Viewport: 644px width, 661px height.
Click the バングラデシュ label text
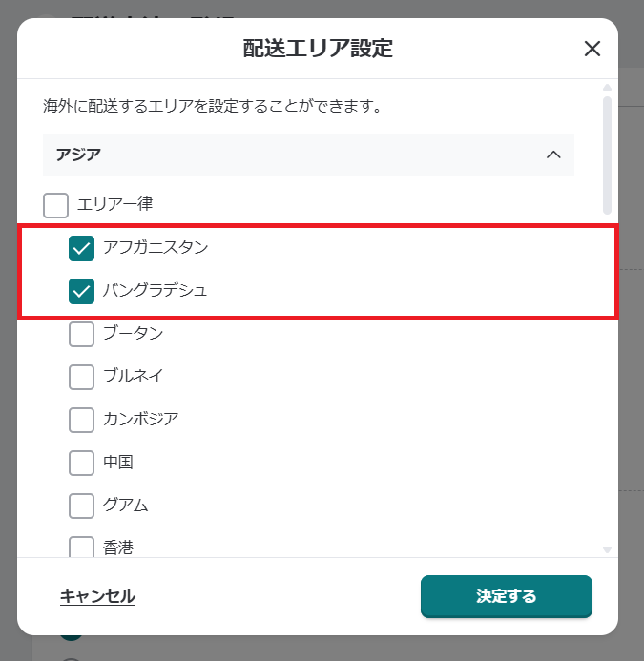click(x=156, y=291)
